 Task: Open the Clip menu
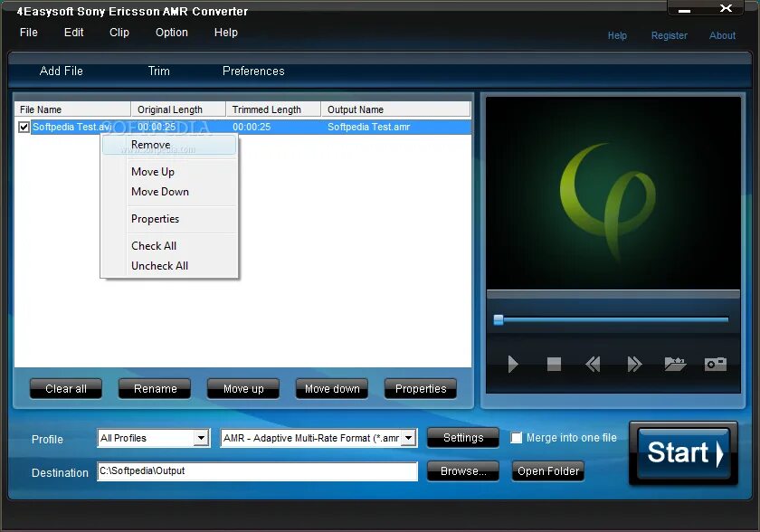coord(119,33)
